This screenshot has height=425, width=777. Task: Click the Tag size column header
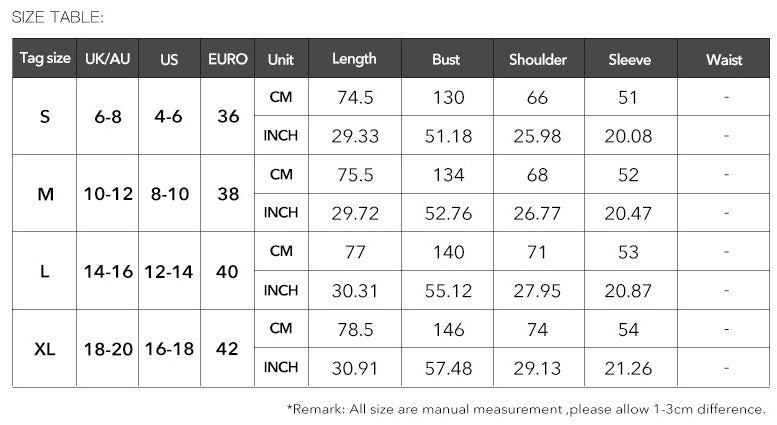45,58
